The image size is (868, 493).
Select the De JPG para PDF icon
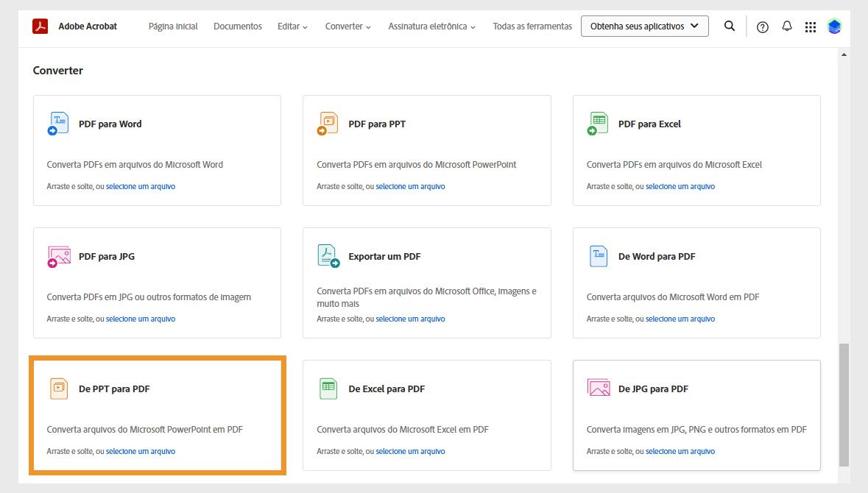tap(597, 389)
